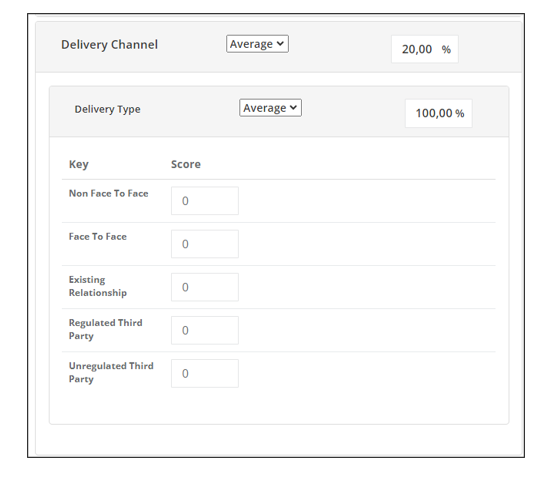Select the Face To Face row label
The width and height of the screenshot is (559, 477).
[x=98, y=236]
